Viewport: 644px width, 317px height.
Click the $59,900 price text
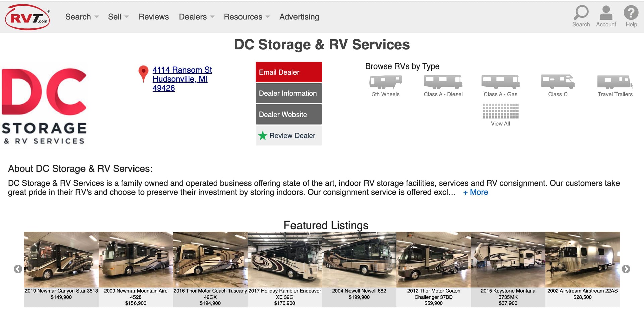click(434, 303)
